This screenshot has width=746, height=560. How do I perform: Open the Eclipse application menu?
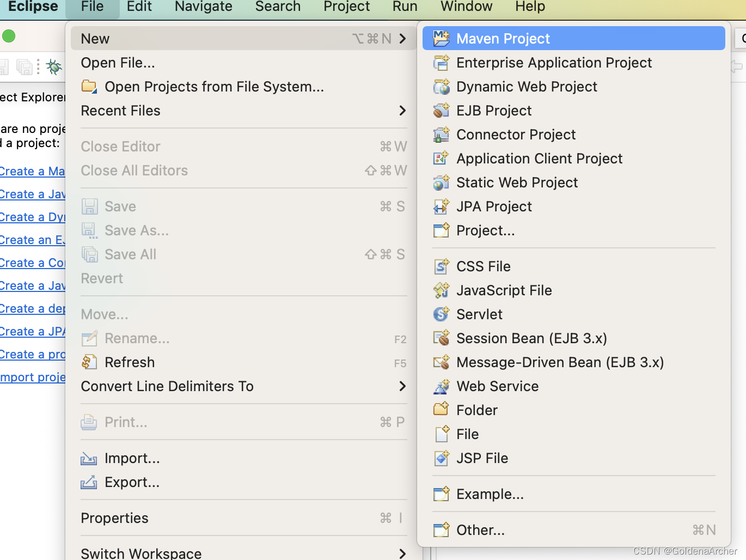33,7
